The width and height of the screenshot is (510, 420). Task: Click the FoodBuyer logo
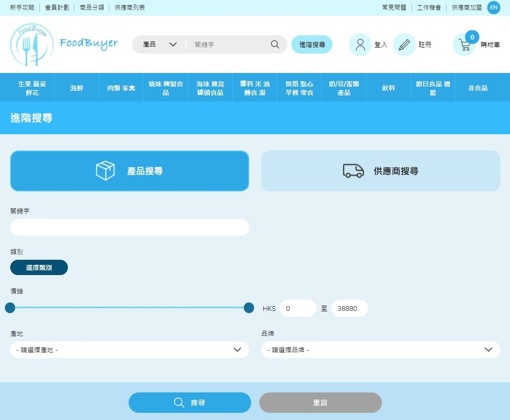64,44
